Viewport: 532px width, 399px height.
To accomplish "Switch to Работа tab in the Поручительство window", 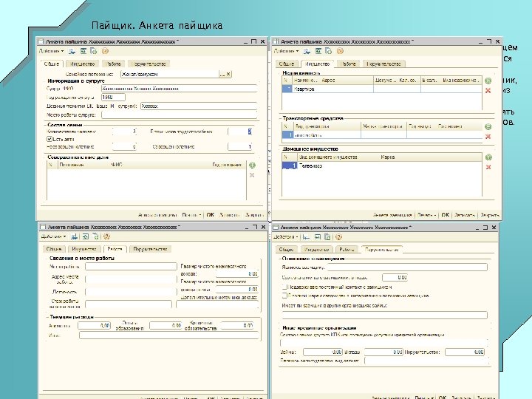I will point(347,250).
